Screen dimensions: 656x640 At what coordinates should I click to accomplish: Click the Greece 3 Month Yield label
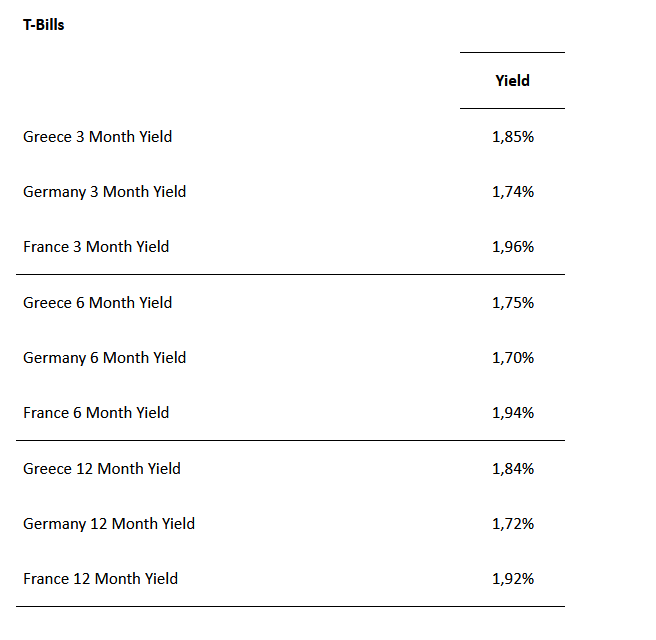click(x=97, y=137)
